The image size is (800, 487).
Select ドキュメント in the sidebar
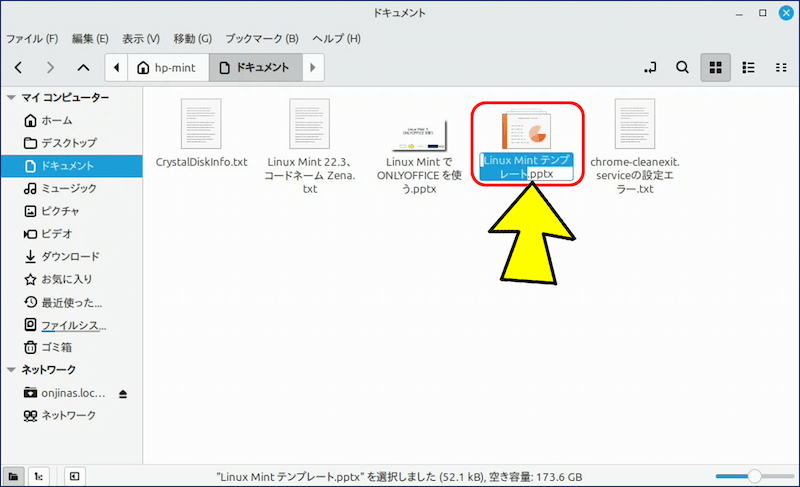pos(71,166)
